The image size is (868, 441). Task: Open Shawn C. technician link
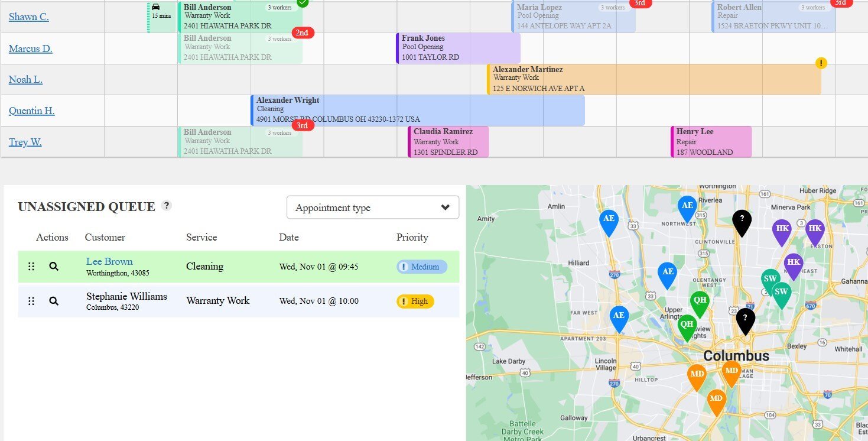point(28,17)
